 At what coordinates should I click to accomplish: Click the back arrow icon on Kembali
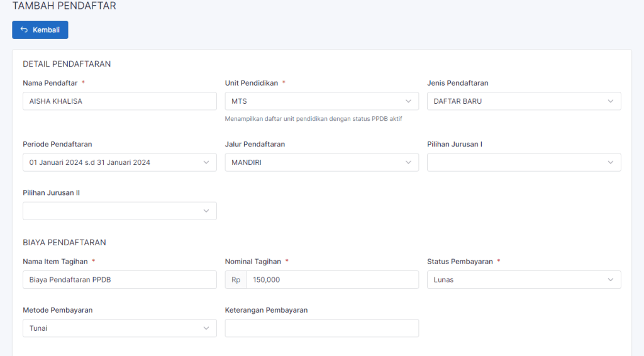[x=24, y=30]
